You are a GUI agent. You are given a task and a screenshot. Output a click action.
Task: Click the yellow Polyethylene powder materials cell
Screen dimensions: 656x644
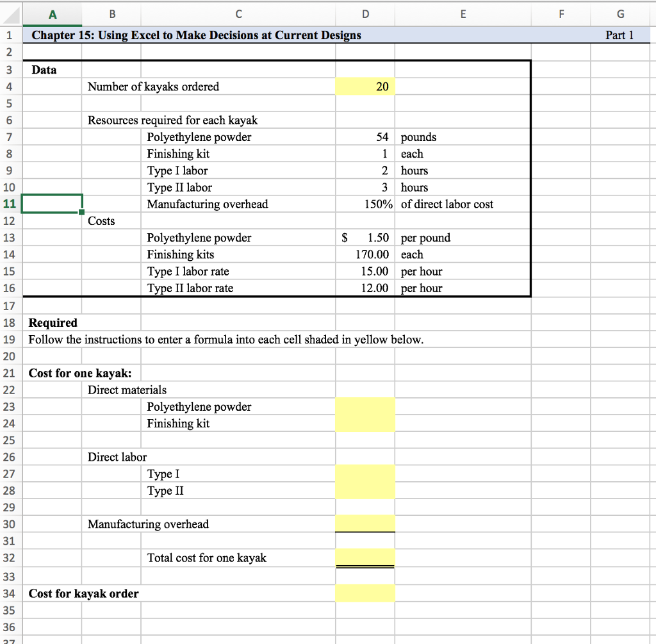(x=365, y=406)
